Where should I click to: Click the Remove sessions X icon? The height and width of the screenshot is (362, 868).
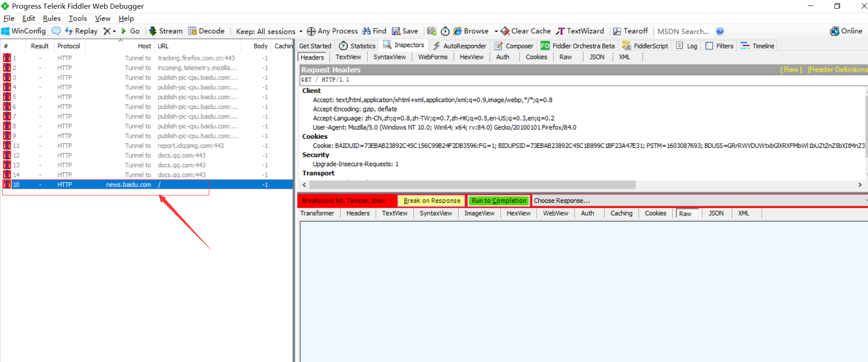(107, 31)
